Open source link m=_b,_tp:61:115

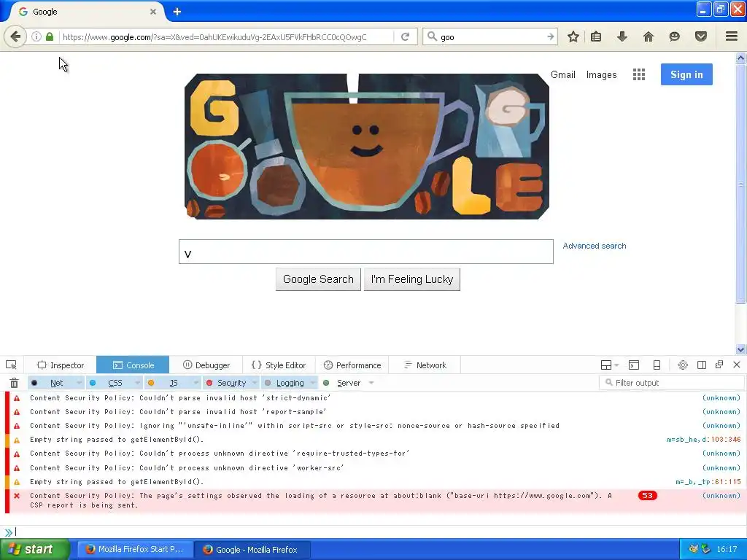pyautogui.click(x=708, y=482)
